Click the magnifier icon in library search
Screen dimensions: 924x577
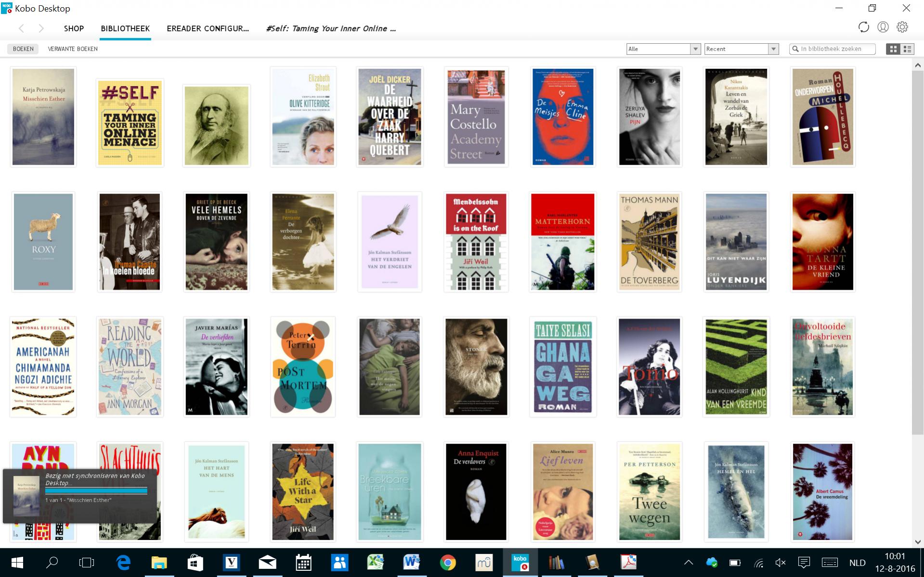pyautogui.click(x=795, y=49)
